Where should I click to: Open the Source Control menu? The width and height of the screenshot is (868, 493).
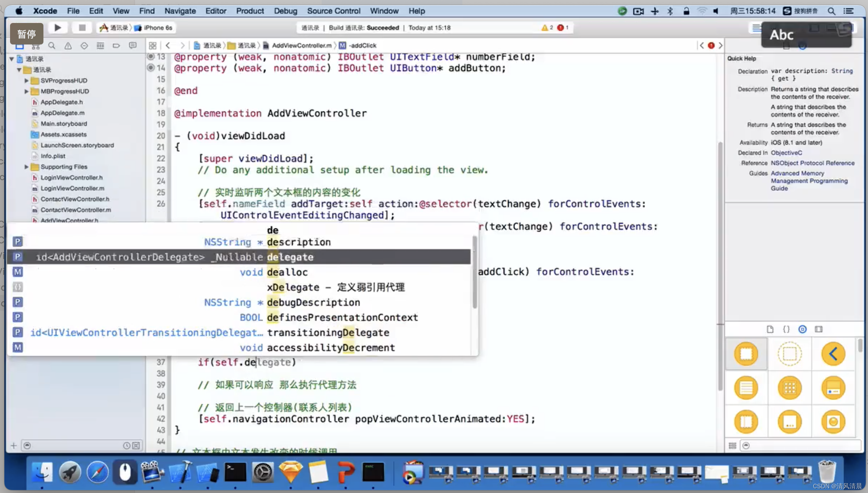pos(333,11)
